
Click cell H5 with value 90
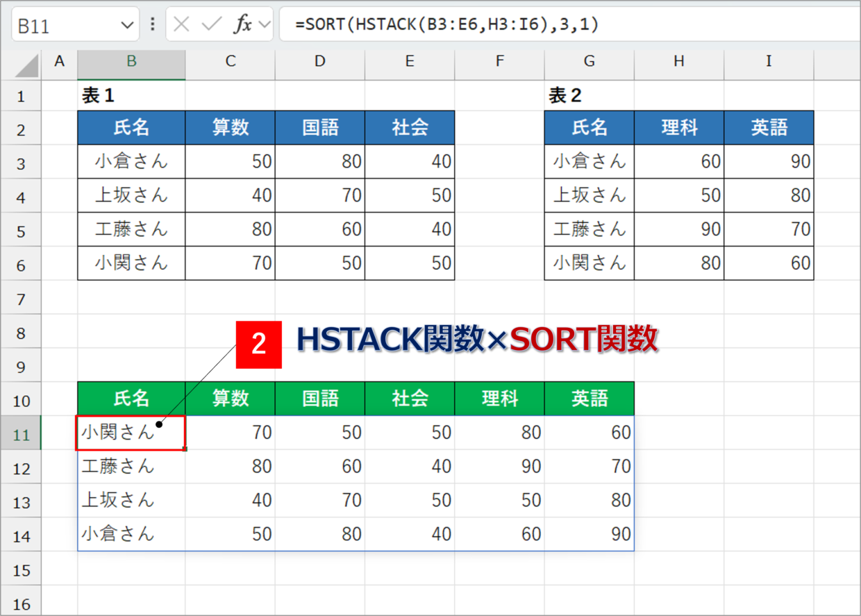[x=678, y=229]
